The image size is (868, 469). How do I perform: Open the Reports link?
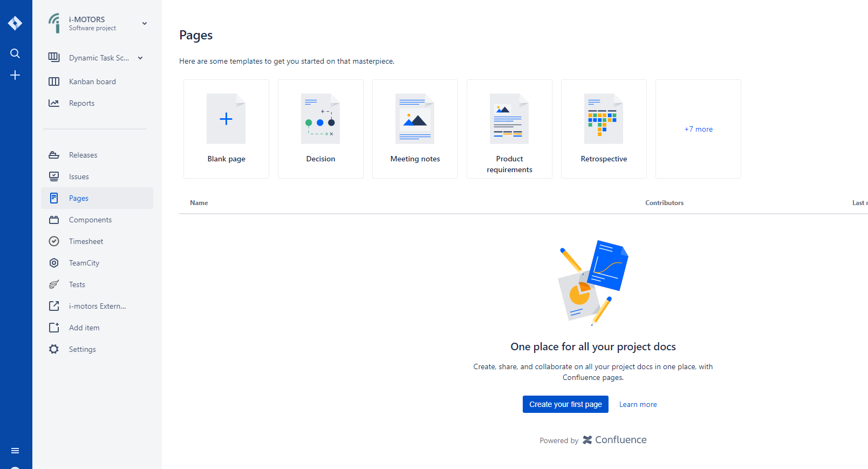(x=97, y=103)
